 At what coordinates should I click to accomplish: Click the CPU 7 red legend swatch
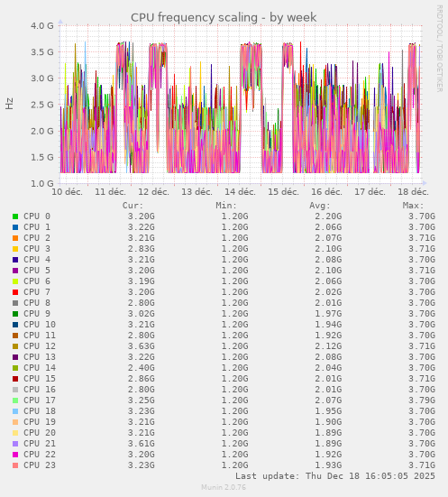(15, 292)
